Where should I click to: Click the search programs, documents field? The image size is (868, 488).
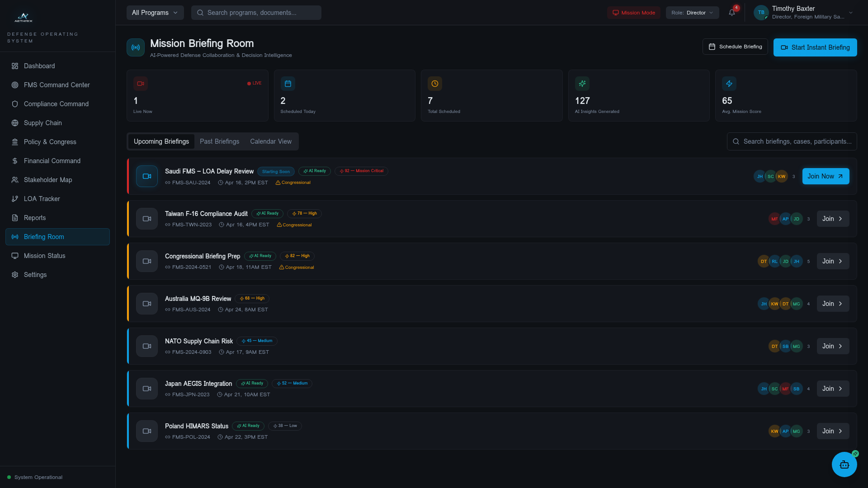[256, 13]
